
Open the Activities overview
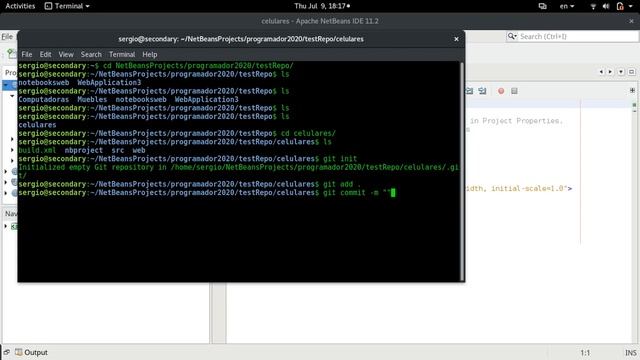pos(20,6)
